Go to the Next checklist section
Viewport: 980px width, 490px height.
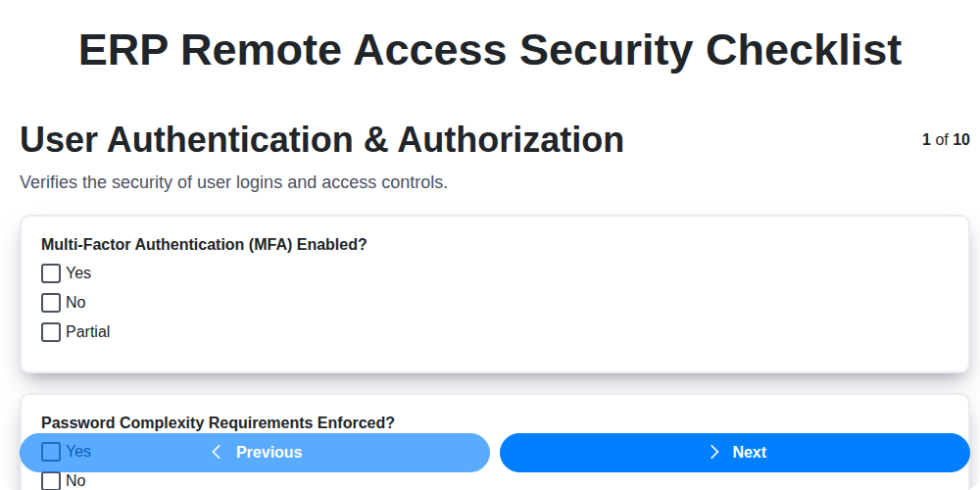(x=735, y=453)
